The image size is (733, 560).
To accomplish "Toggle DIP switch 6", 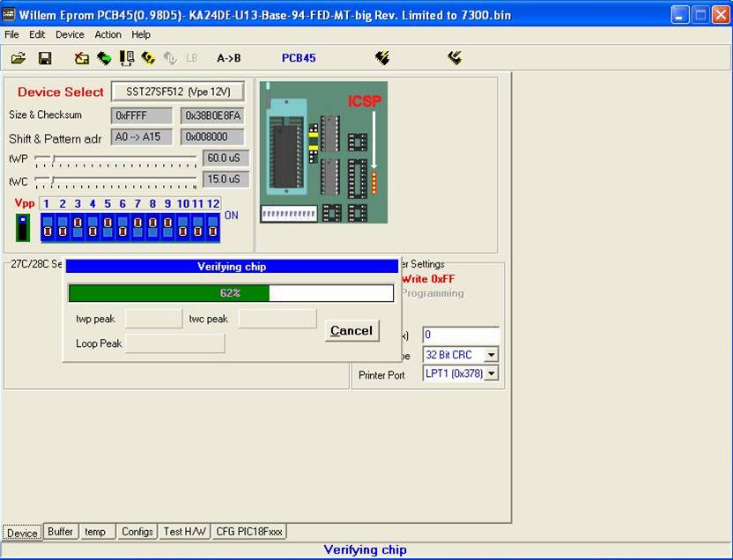I will [x=122, y=227].
